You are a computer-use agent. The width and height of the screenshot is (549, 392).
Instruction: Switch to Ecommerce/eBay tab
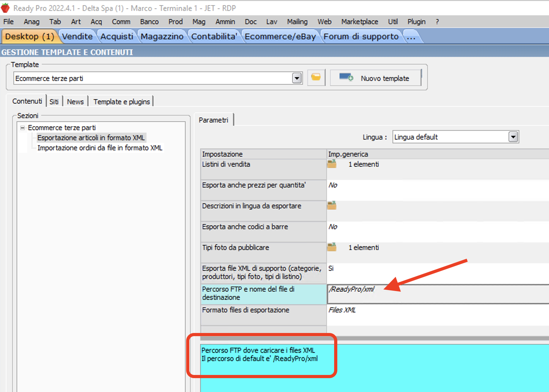click(280, 36)
